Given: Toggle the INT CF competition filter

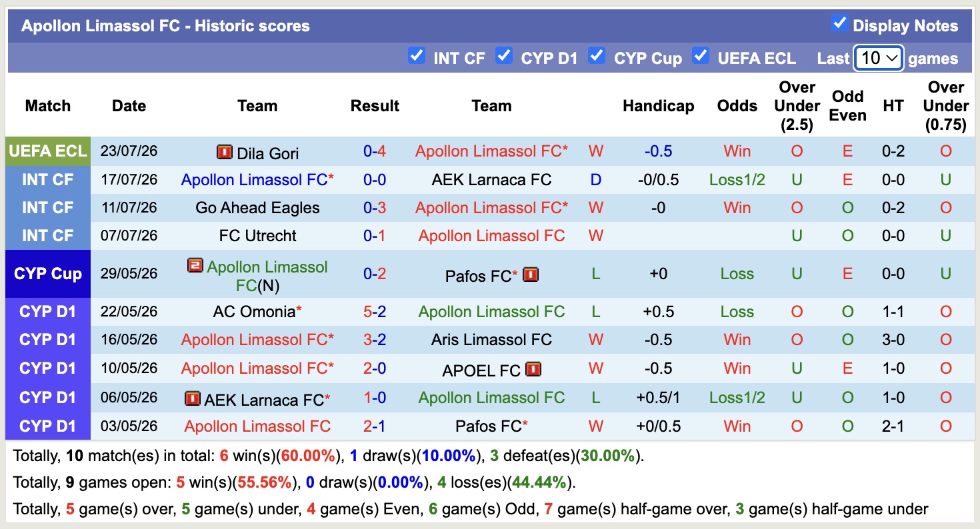Looking at the screenshot, I should pyautogui.click(x=416, y=55).
